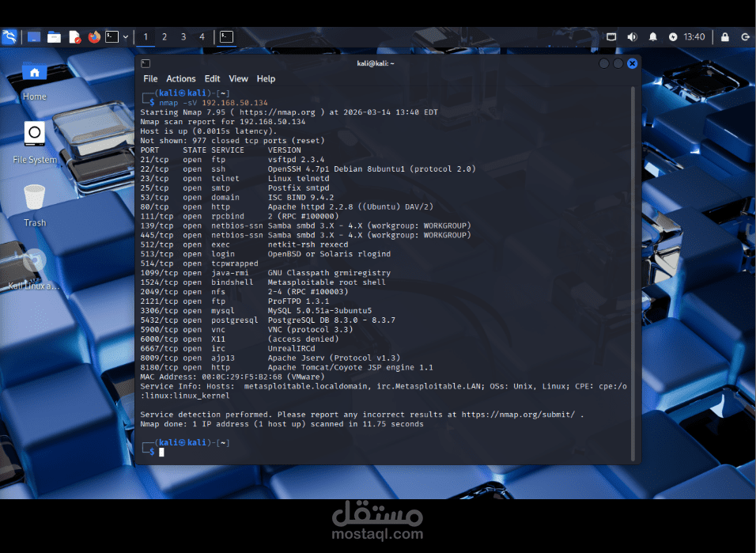756x553 pixels.
Task: Click the 13:40 clock
Action: [694, 37]
